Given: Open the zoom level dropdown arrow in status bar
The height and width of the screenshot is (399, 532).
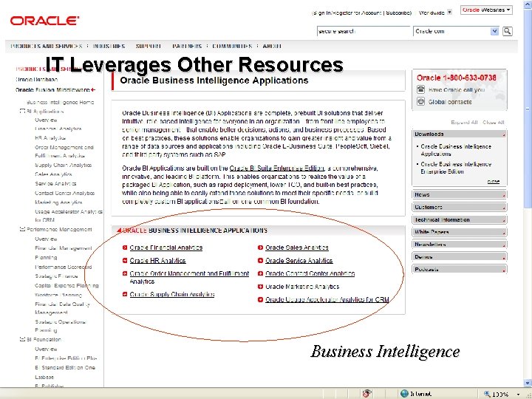Looking at the screenshot, I should [518, 395].
